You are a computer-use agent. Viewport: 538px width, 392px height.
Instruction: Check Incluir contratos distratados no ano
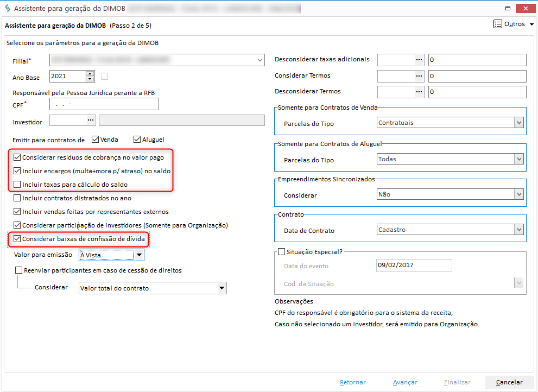click(x=17, y=198)
